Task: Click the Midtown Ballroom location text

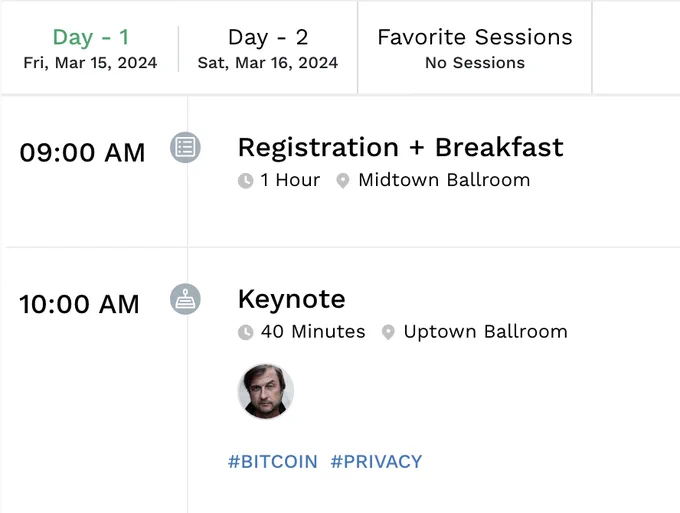Action: tap(445, 180)
